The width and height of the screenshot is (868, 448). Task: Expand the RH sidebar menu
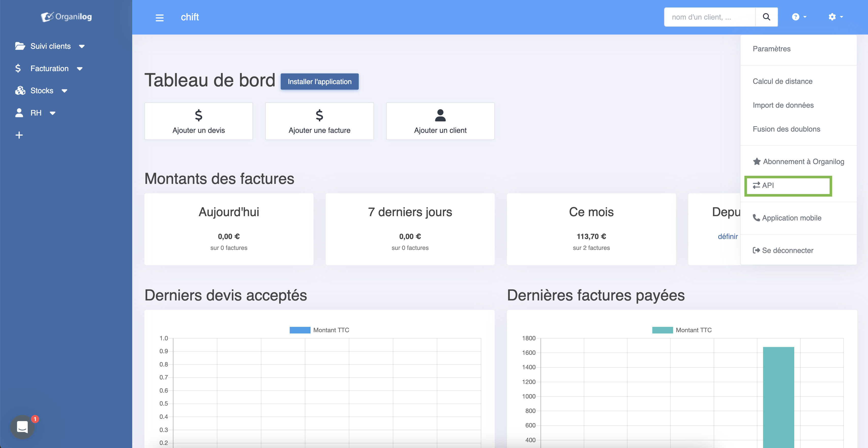[x=36, y=113]
